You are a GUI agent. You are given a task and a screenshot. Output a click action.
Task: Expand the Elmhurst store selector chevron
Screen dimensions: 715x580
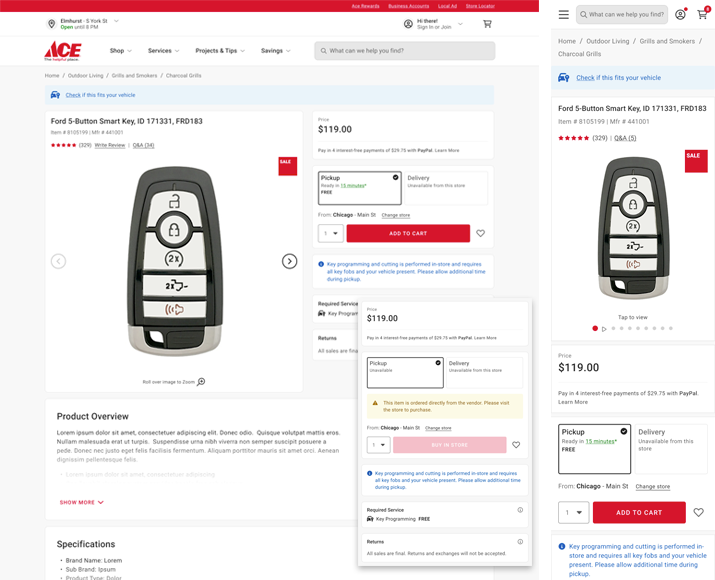(116, 21)
